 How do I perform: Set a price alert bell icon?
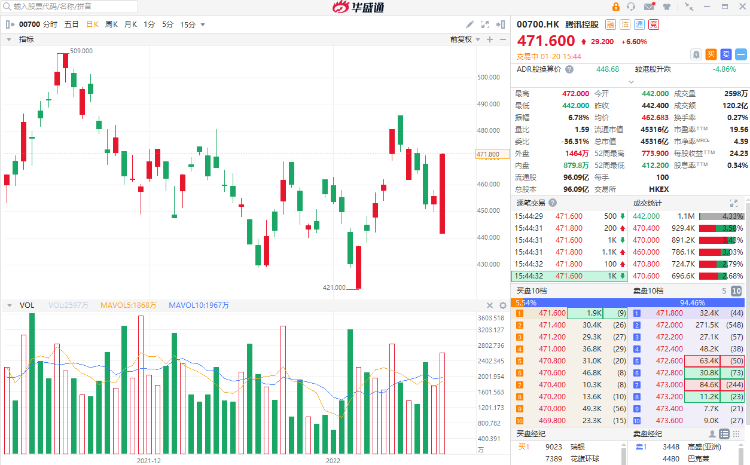696,55
